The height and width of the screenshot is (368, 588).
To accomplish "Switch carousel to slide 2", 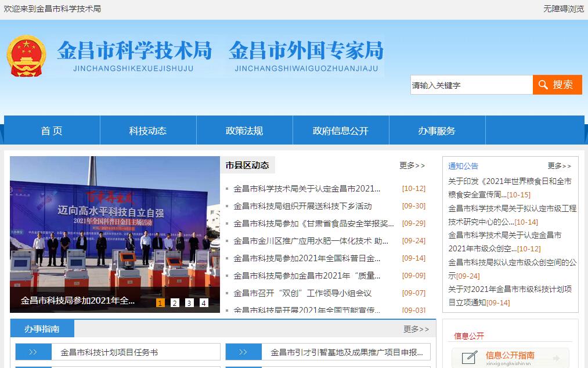I will click(x=175, y=302).
